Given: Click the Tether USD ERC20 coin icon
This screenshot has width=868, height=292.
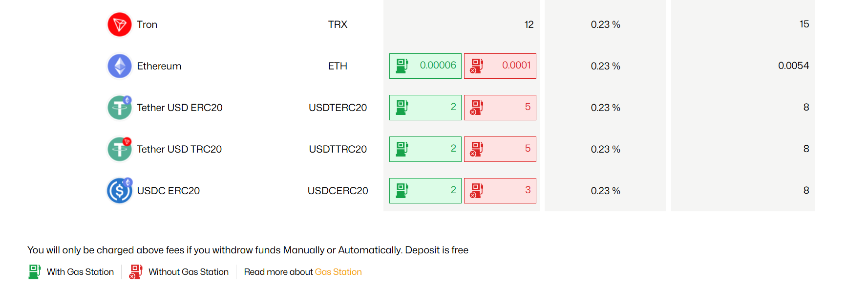Looking at the screenshot, I should 119,107.
